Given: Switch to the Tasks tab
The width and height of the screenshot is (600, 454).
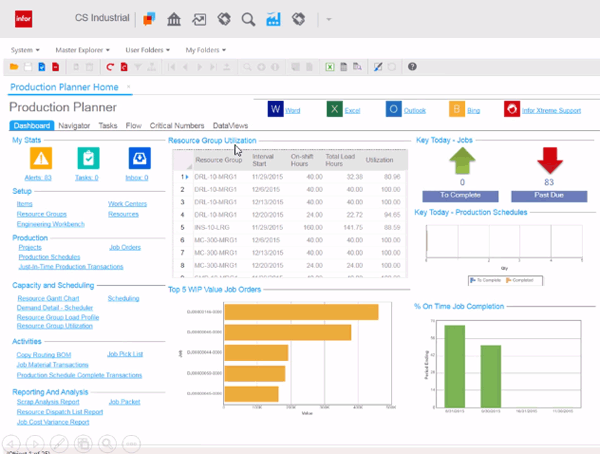Looking at the screenshot, I should [x=108, y=126].
